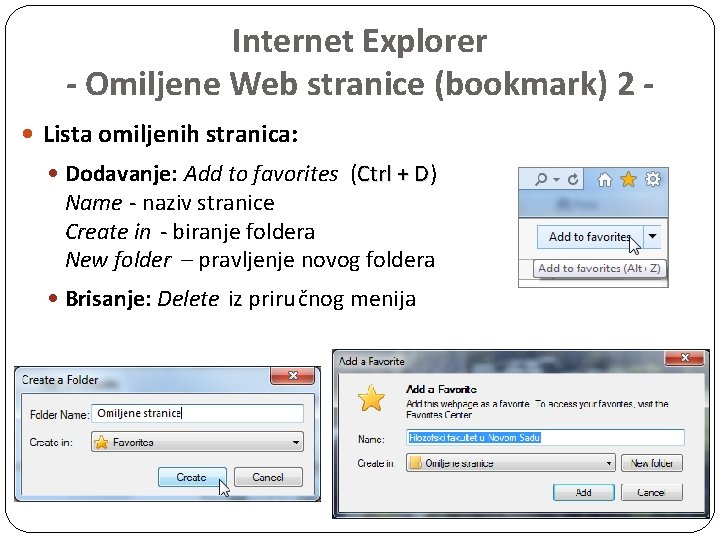Click the Add button in Add a Favorite
Image resolution: width=720 pixels, height=540 pixels.
click(584, 492)
